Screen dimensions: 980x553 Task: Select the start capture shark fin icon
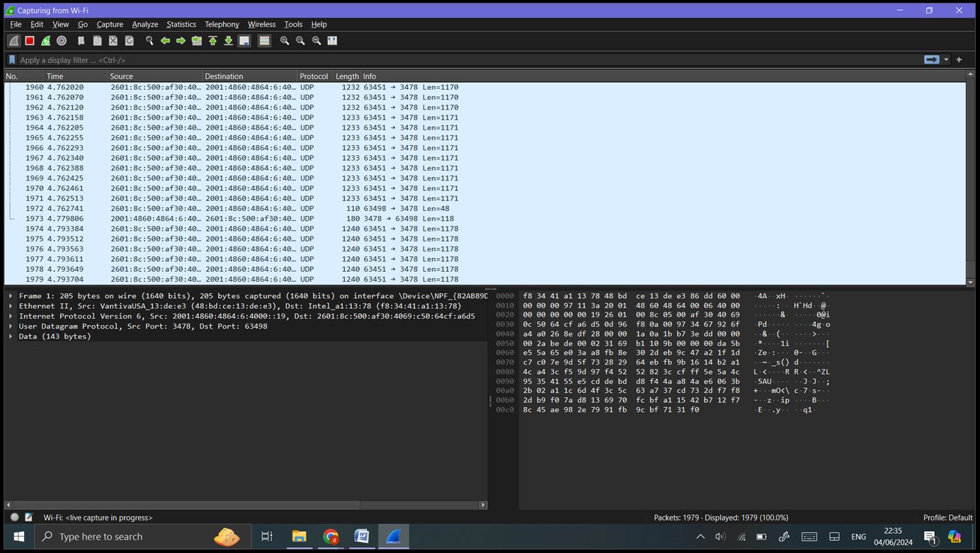coord(13,40)
